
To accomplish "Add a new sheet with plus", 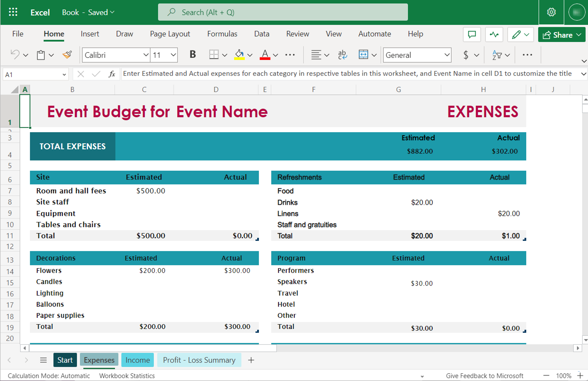I will tap(251, 360).
